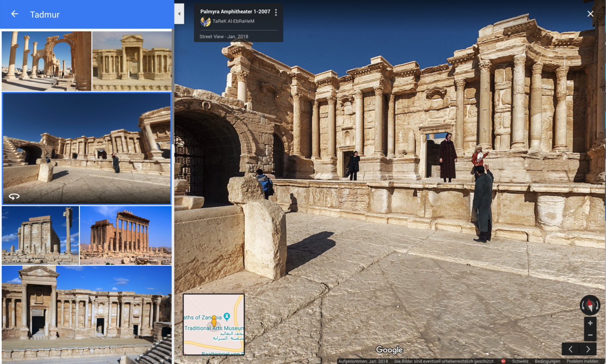Click the compass to reset north

point(590,305)
